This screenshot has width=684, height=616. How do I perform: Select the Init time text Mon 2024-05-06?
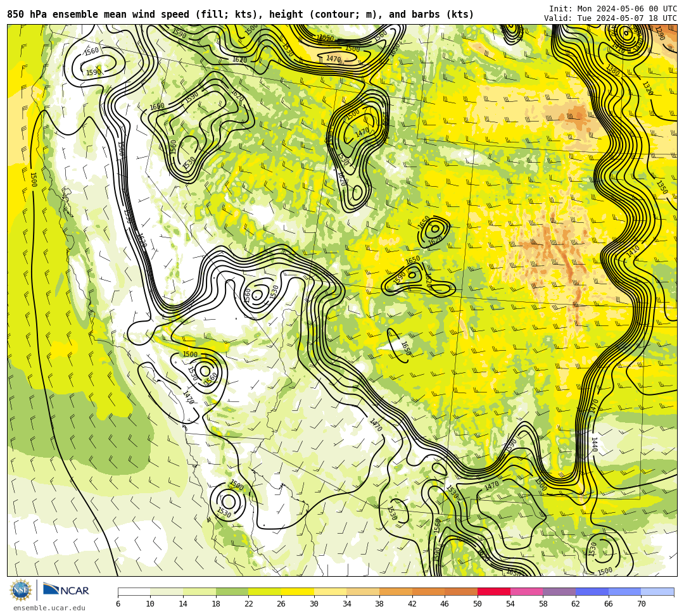pos(612,9)
